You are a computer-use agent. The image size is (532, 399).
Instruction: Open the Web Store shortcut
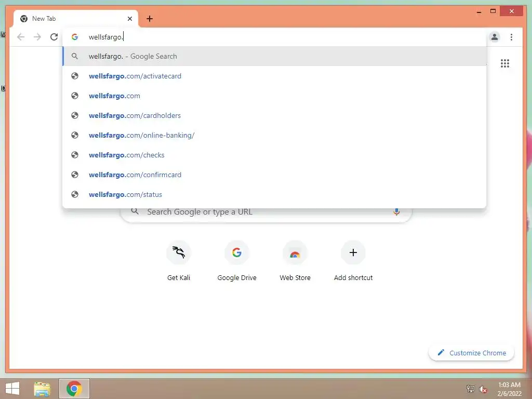pyautogui.click(x=295, y=261)
